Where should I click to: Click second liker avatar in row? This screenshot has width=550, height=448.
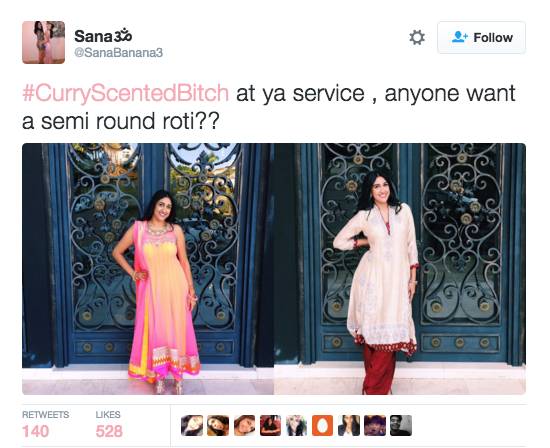point(218,426)
